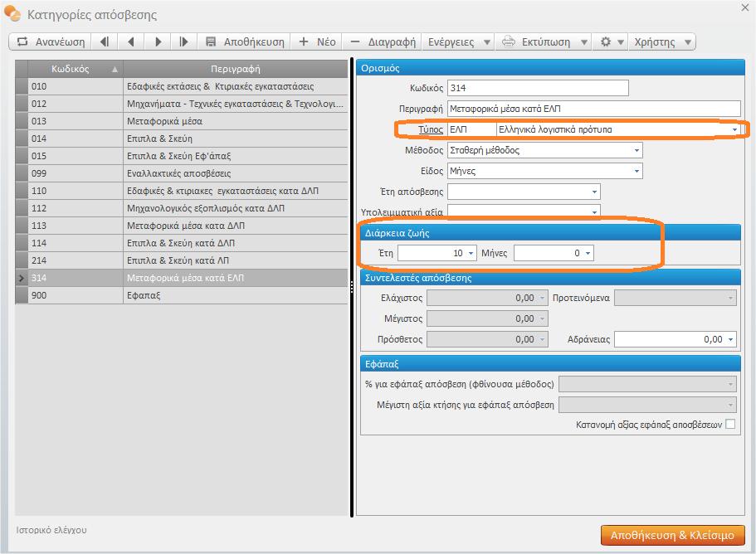Open the gear settings dropdown
756x554 pixels.
point(612,42)
